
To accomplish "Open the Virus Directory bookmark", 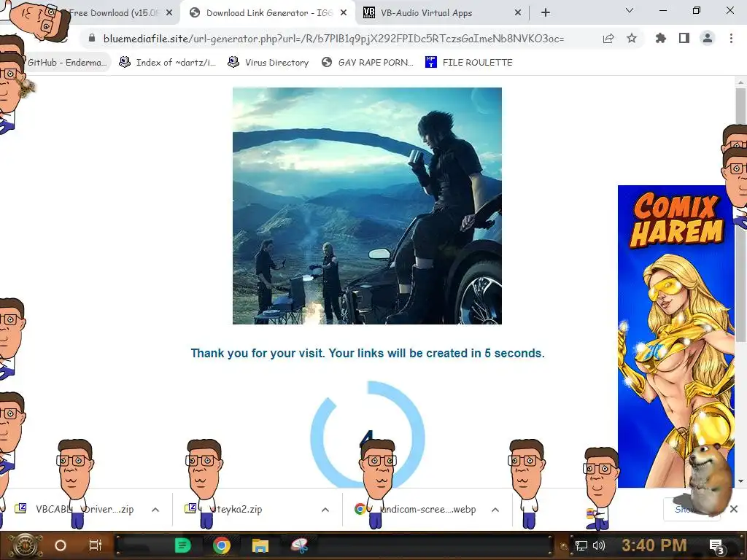I will [x=268, y=63].
